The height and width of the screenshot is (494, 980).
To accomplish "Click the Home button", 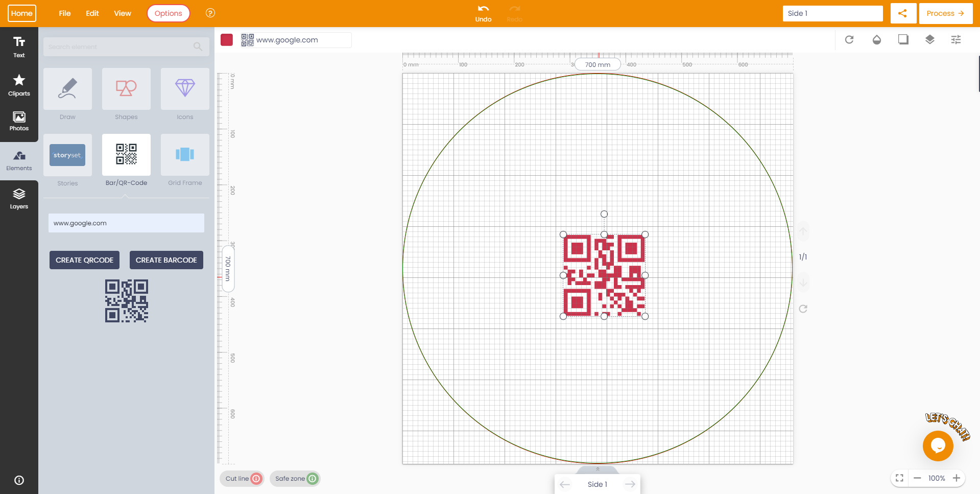I will click(22, 13).
